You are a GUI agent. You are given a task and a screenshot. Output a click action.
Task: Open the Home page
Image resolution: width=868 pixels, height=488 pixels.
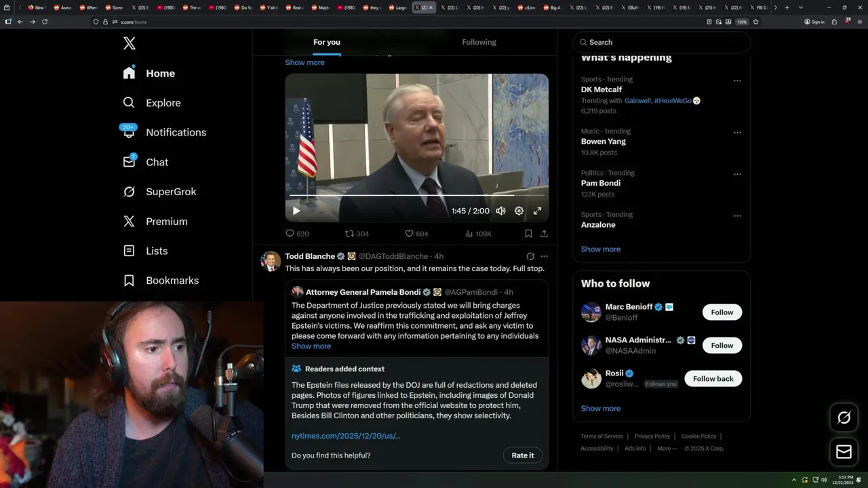pyautogui.click(x=149, y=73)
